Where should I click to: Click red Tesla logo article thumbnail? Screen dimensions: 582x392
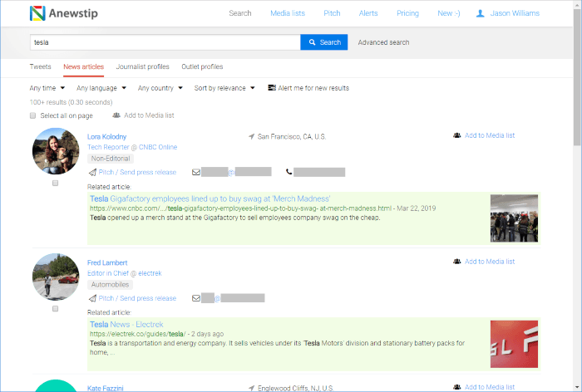click(x=514, y=344)
